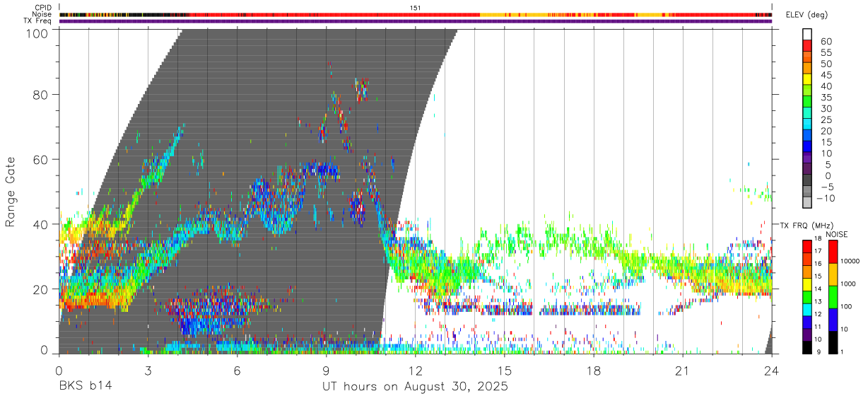This screenshot has height=401, width=868.
Task: Click the 100 tick on Range Gate axis
Action: 36,33
